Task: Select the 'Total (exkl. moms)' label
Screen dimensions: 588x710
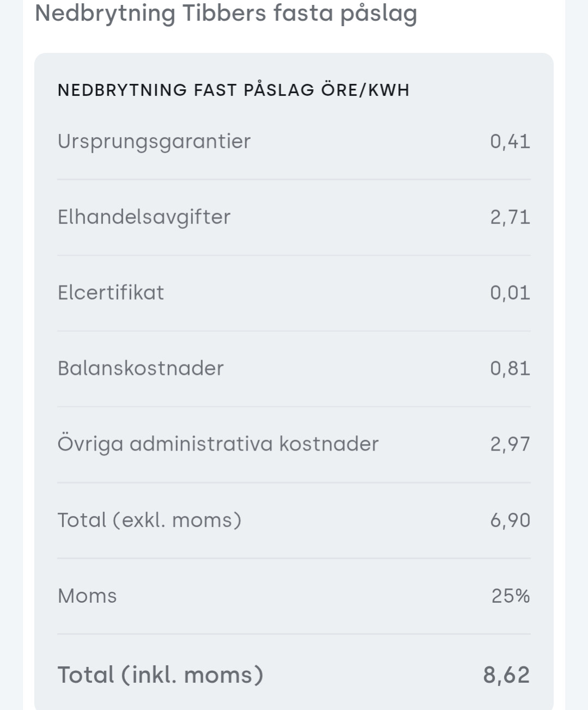Action: [149, 520]
